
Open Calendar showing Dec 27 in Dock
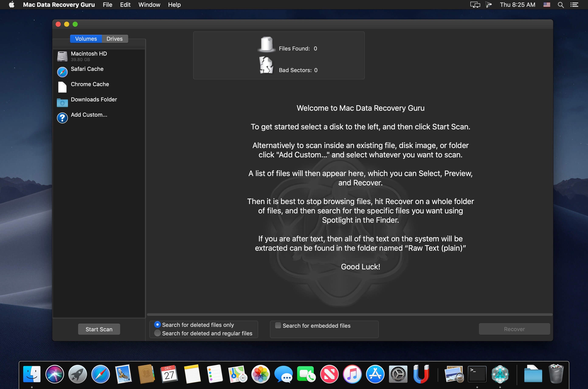(x=169, y=374)
